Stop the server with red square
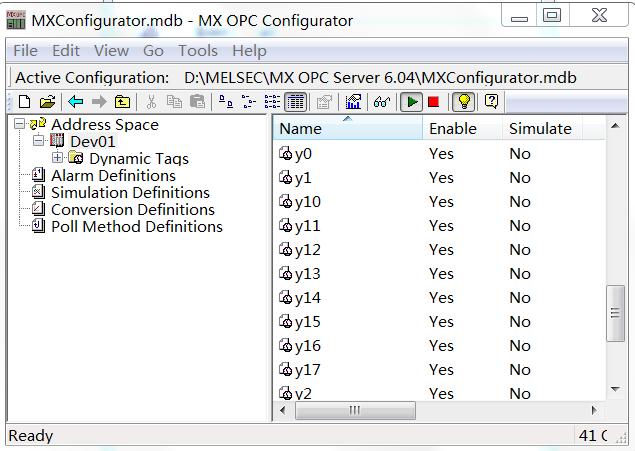This screenshot has width=635, height=451. pos(434,102)
